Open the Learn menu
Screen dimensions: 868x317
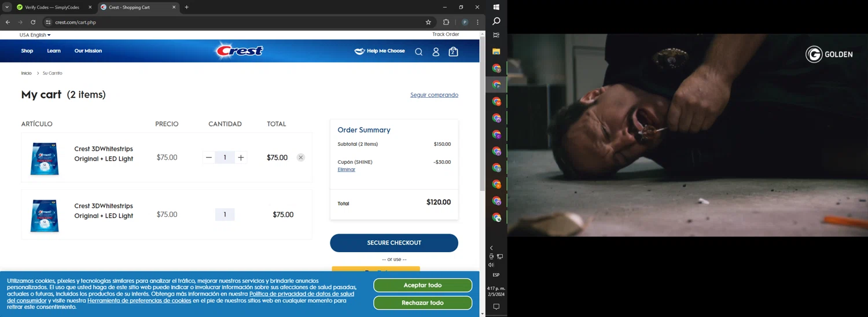54,51
